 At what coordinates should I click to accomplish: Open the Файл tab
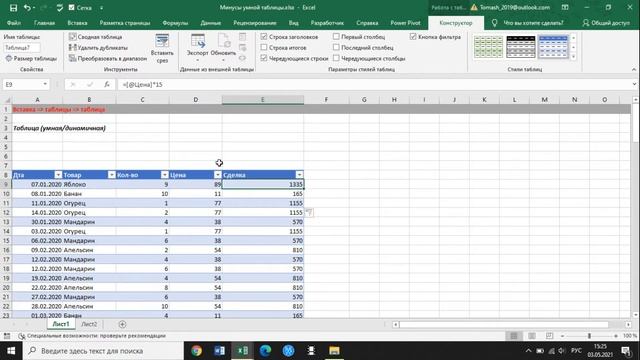[x=13, y=23]
